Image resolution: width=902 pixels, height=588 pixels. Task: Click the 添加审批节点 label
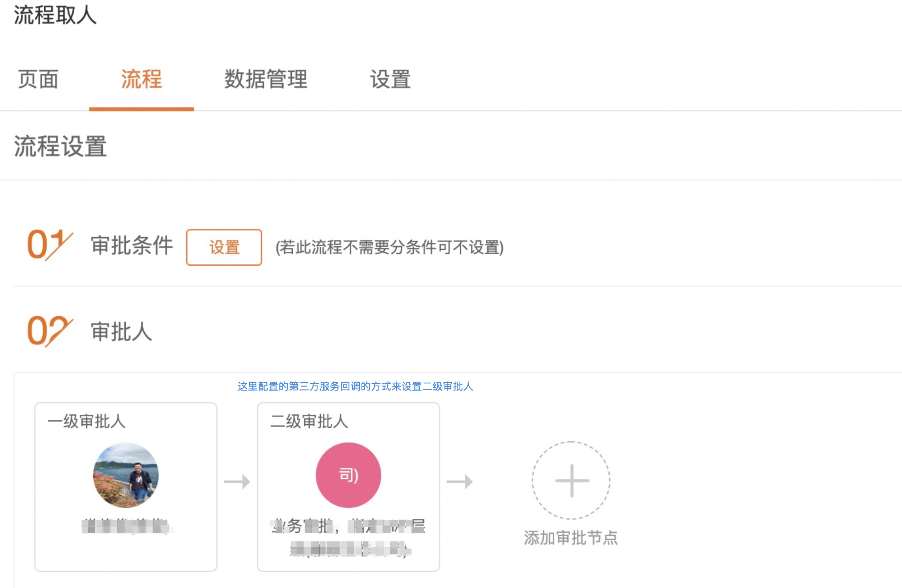571,538
